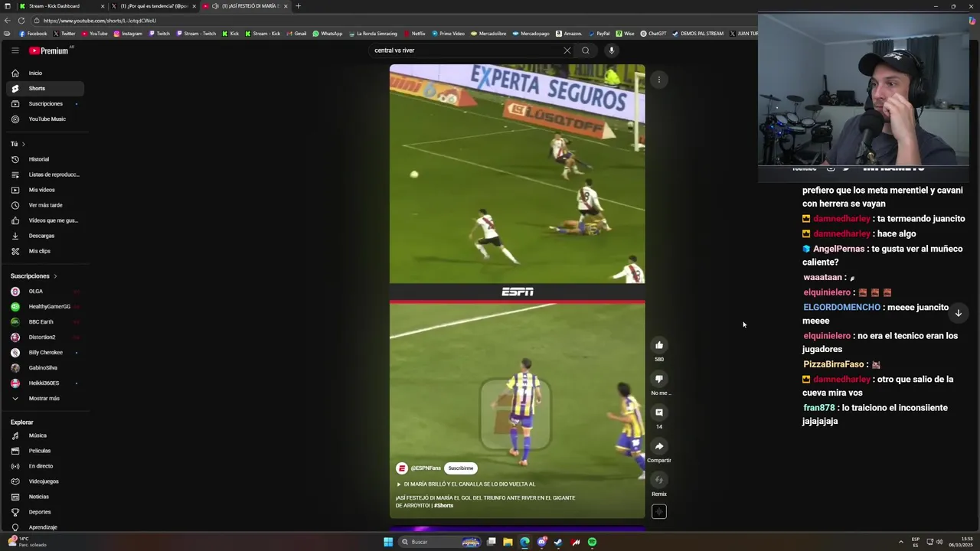Open File Explorer from the taskbar

508,542
